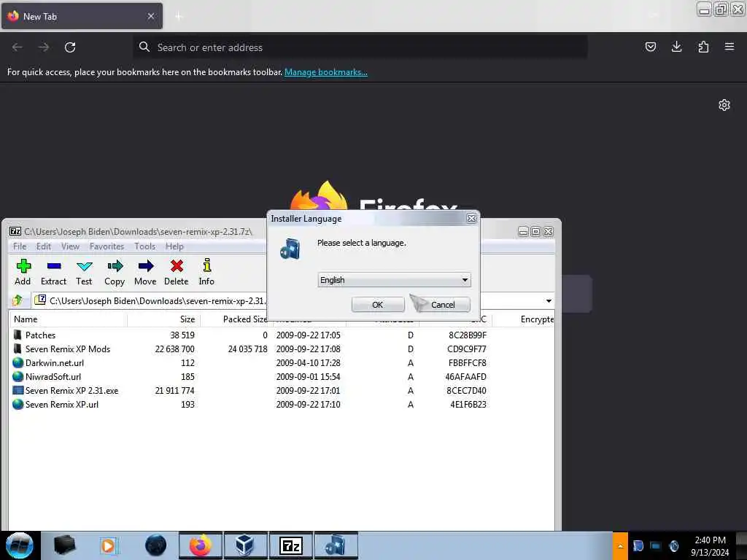The width and height of the screenshot is (747, 560).
Task: Show hidden system tray icons
Action: 620,546
